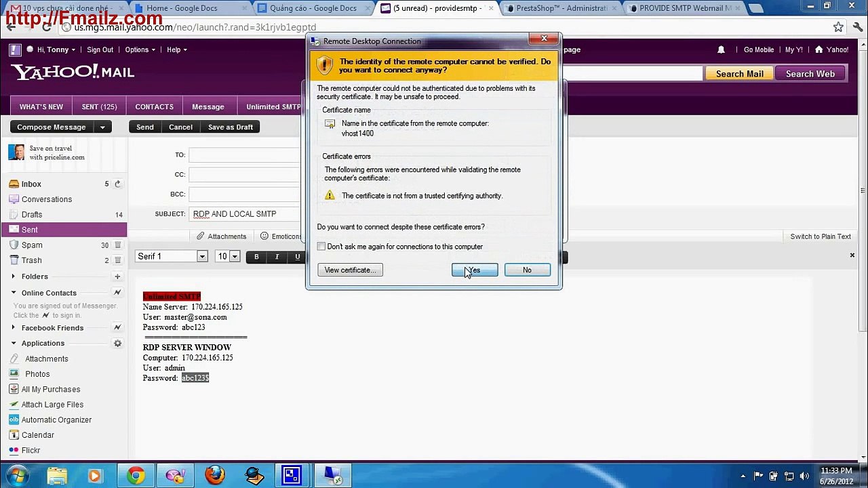
Task: Open Chrome from the taskbar
Action: tap(136, 476)
